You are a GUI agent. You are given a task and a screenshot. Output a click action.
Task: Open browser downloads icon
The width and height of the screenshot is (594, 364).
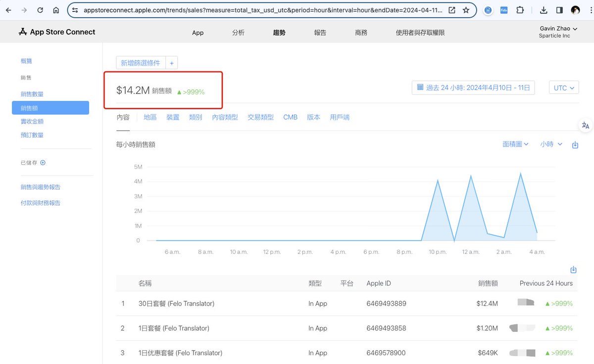tap(544, 10)
